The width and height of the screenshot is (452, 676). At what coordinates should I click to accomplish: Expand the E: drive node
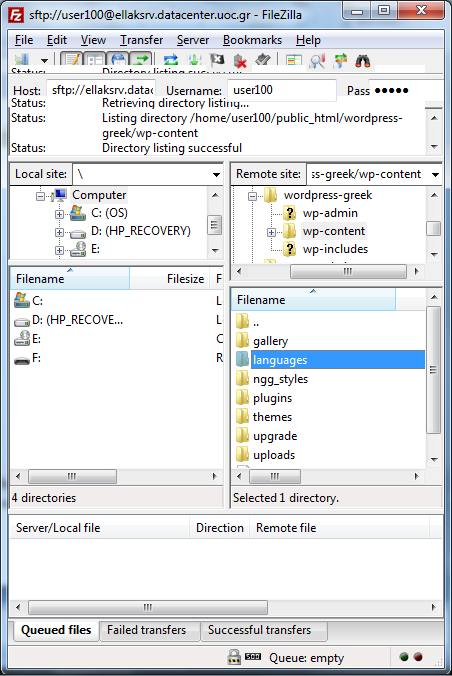(x=60, y=250)
